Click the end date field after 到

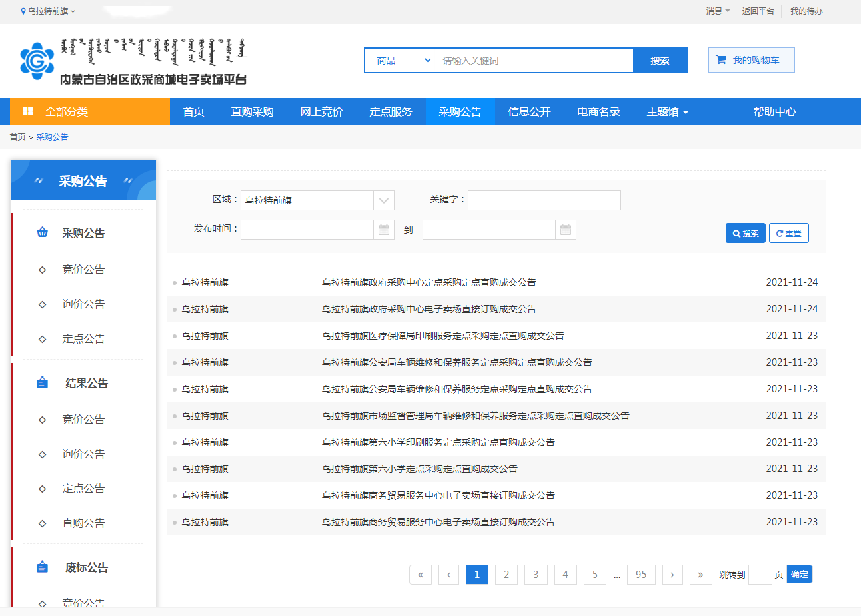click(x=489, y=230)
